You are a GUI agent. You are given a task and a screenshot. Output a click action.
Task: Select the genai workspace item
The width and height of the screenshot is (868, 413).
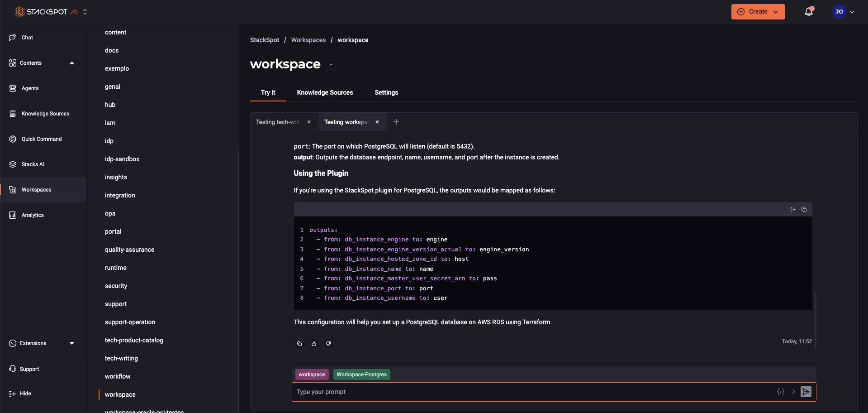point(113,86)
